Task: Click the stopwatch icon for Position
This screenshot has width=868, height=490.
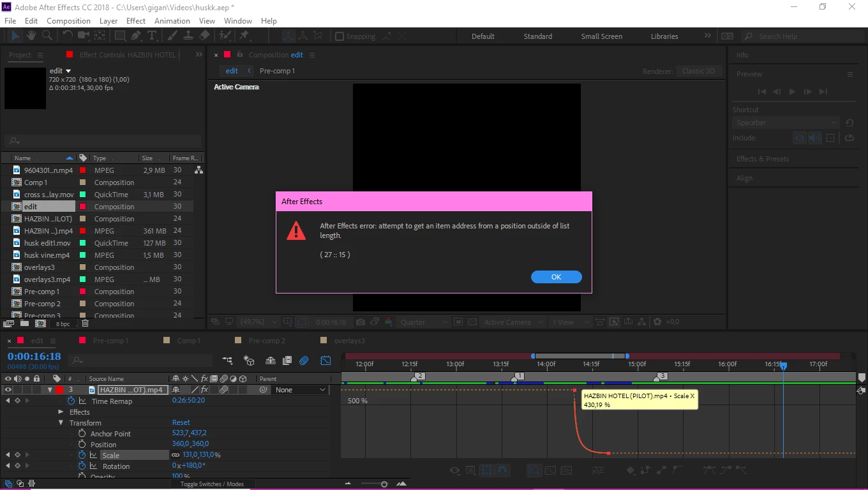Action: click(x=82, y=444)
